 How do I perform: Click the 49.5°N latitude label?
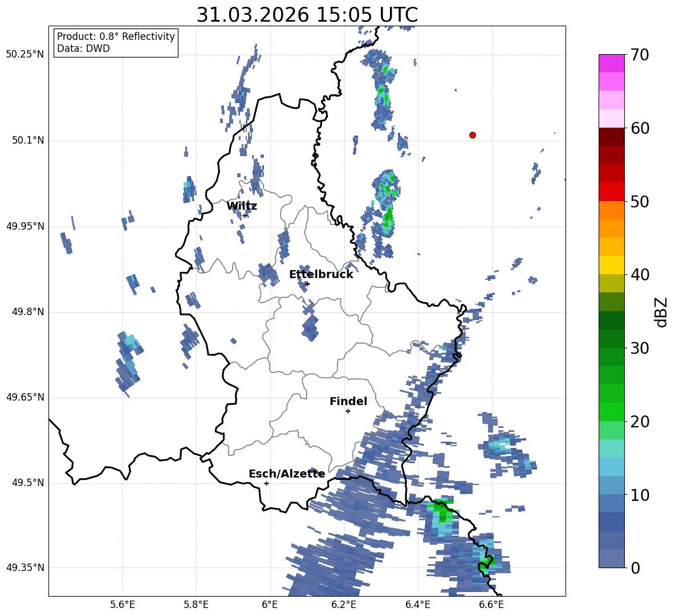28,483
